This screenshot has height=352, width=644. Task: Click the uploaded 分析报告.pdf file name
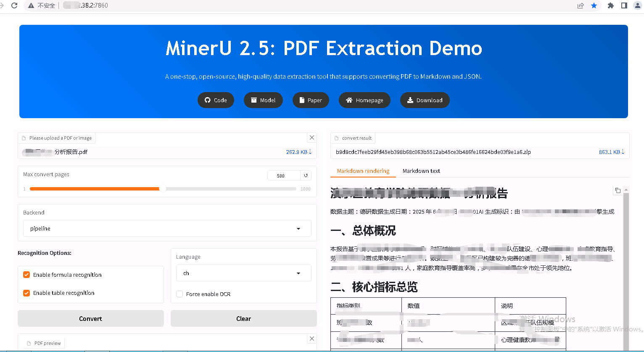(x=55, y=152)
